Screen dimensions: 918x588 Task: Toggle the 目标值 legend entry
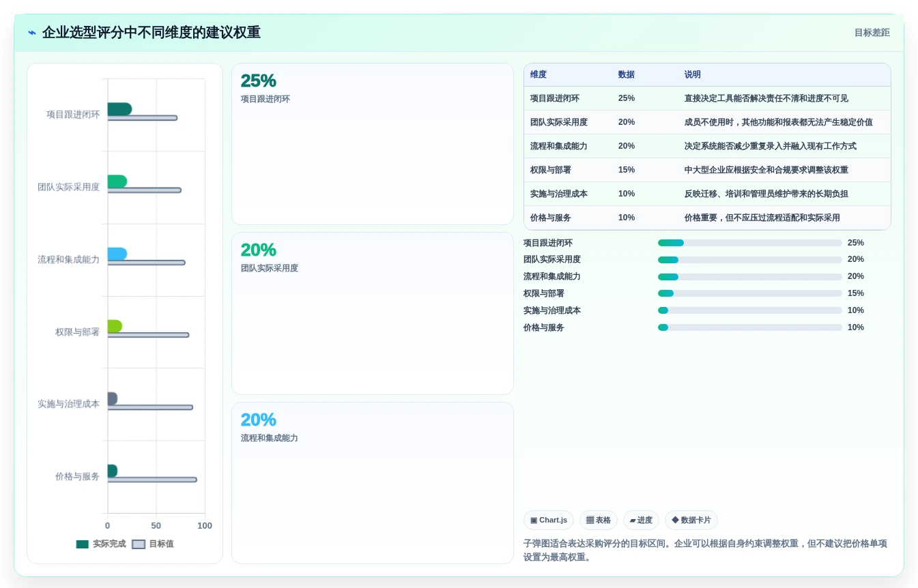click(x=153, y=544)
